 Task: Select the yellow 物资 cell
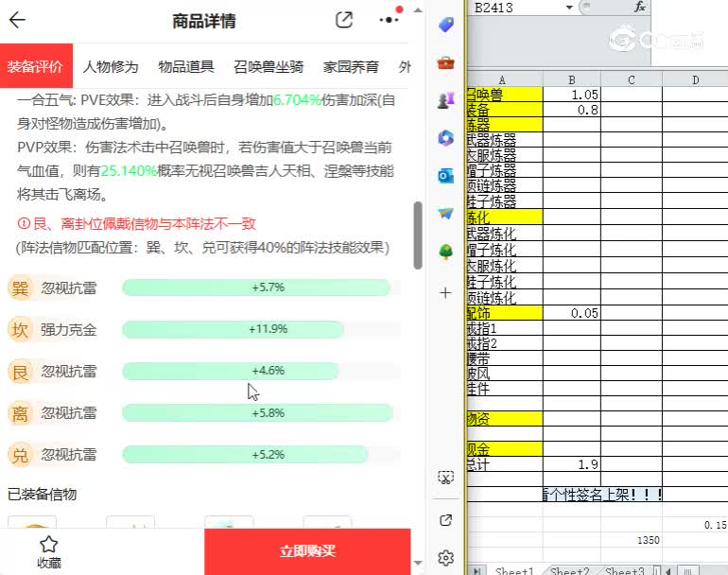[505, 419]
